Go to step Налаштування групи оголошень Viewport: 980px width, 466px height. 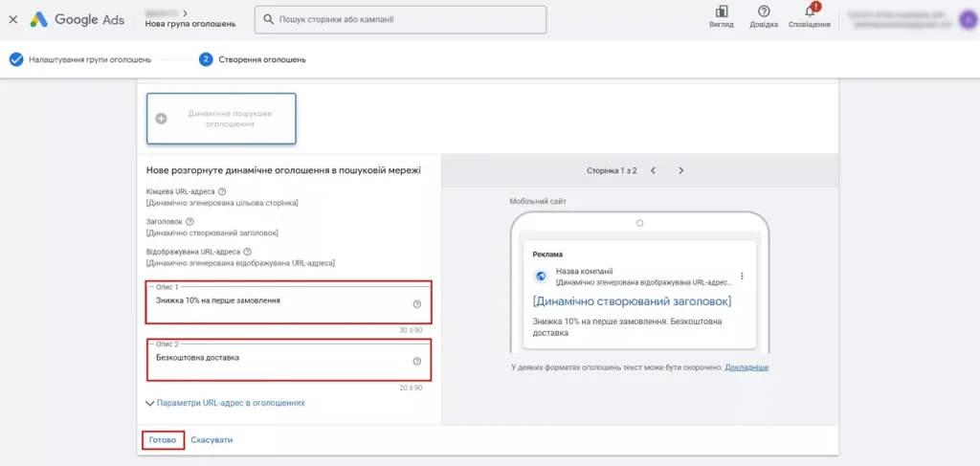click(x=80, y=60)
